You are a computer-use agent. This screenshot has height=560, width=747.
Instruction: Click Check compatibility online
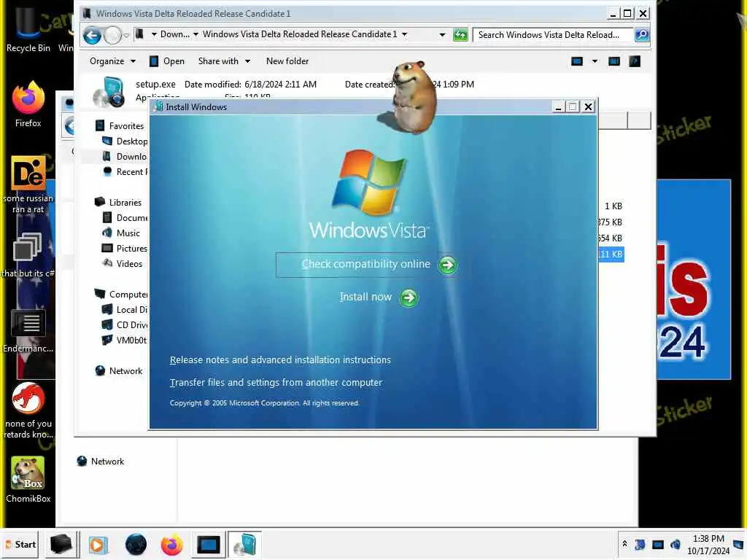coord(366,264)
